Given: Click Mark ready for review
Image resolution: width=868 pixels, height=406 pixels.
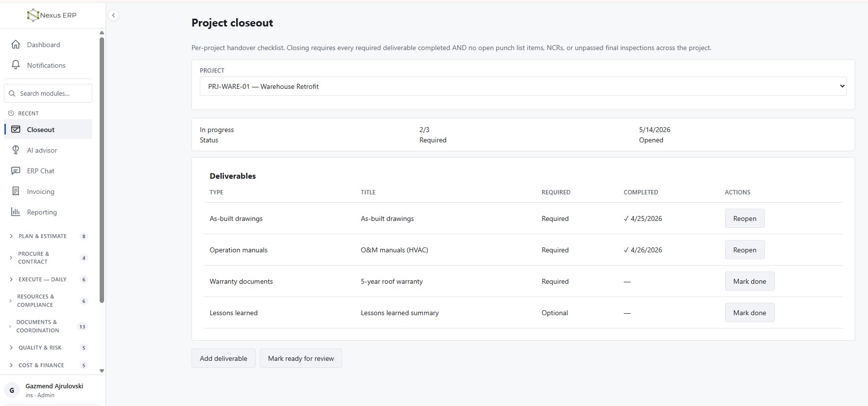Looking at the screenshot, I should coord(301,358).
